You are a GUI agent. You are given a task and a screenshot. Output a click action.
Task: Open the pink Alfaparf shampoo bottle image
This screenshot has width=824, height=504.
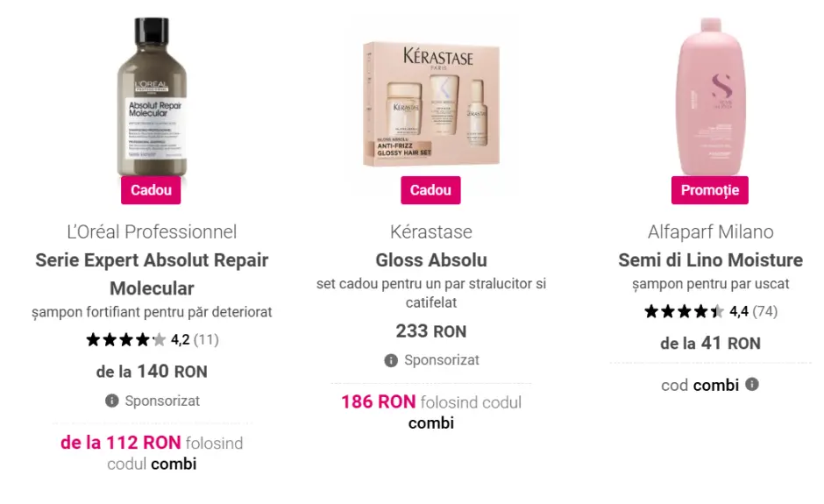[710, 96]
